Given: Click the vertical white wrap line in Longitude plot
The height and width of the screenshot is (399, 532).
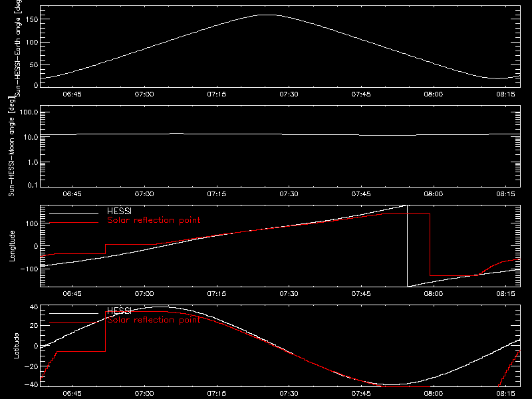Looking at the screenshot, I should [x=407, y=246].
